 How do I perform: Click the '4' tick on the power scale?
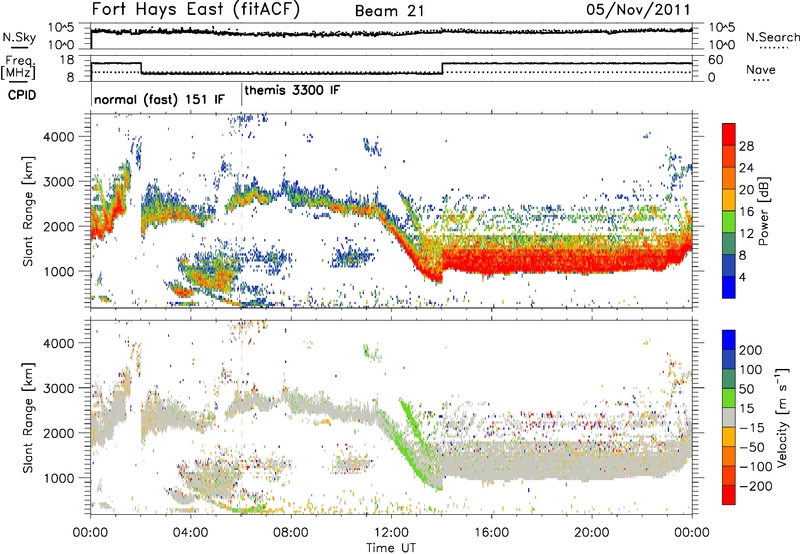742,277
